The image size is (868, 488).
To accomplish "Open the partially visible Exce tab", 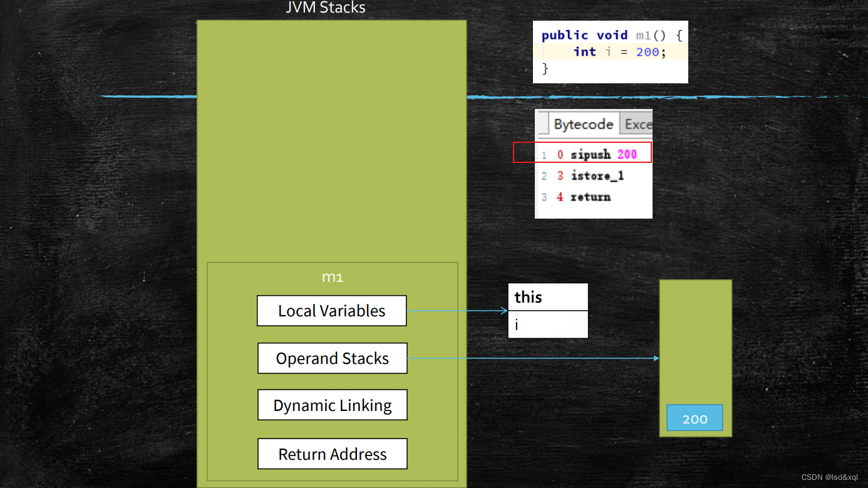I will pyautogui.click(x=636, y=124).
